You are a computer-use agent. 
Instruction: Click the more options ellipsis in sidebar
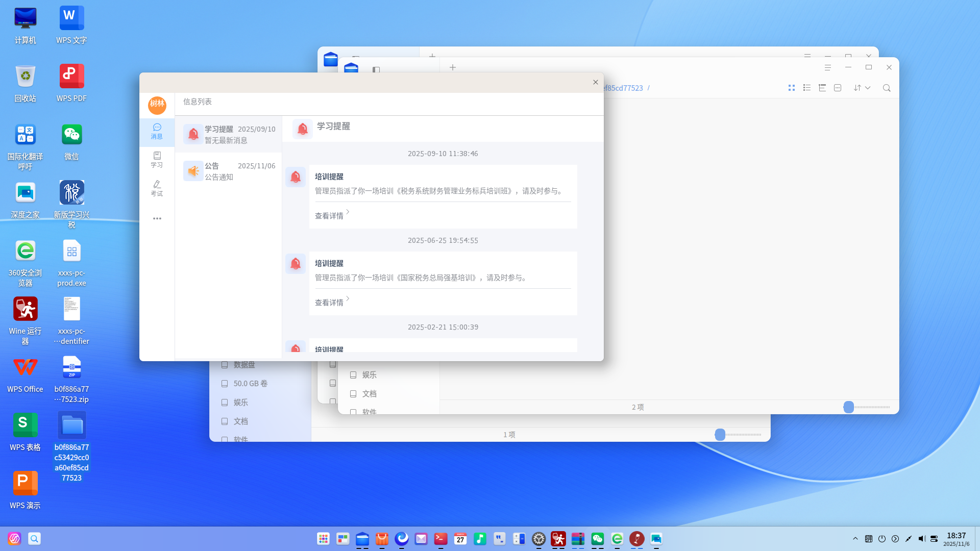[x=157, y=218]
